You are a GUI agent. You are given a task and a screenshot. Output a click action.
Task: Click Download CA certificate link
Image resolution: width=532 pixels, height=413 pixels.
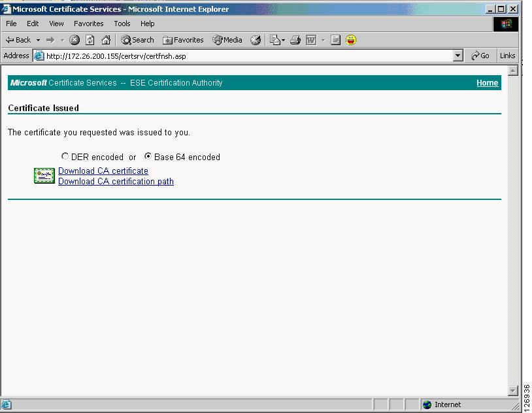103,171
